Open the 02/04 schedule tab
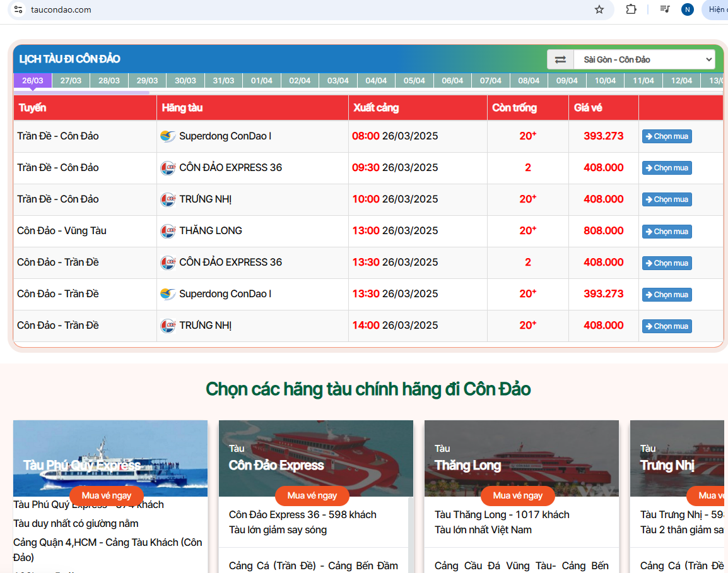 coord(300,80)
